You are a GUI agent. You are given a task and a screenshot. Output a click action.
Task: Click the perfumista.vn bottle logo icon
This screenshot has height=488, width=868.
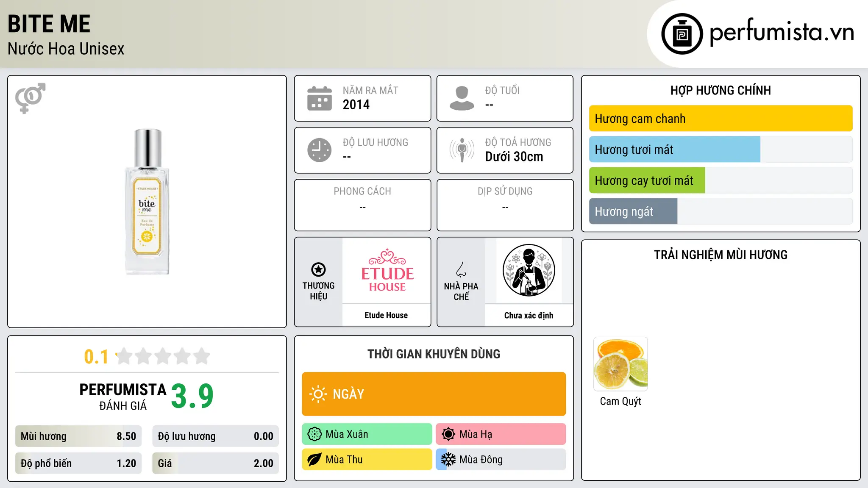[682, 34]
